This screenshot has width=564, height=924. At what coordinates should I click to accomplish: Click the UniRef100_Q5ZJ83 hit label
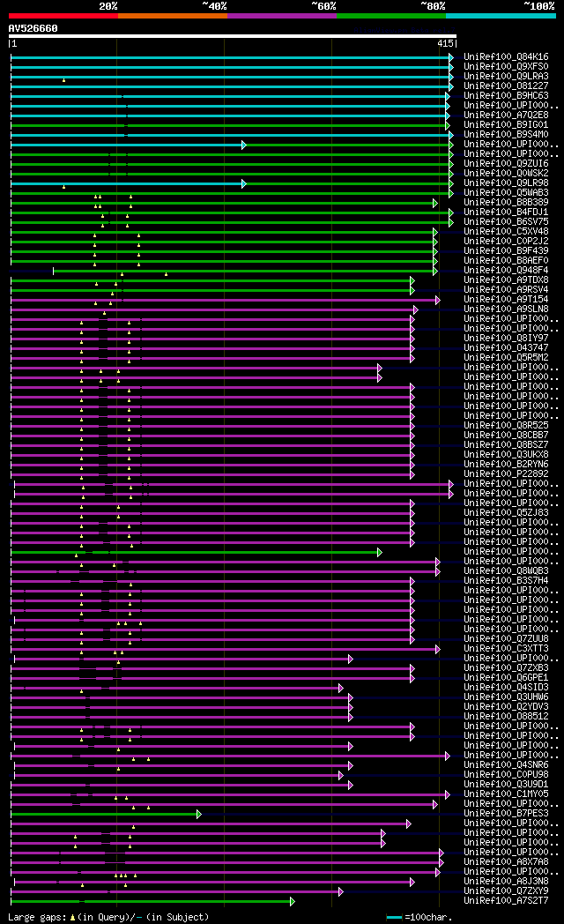tap(506, 512)
